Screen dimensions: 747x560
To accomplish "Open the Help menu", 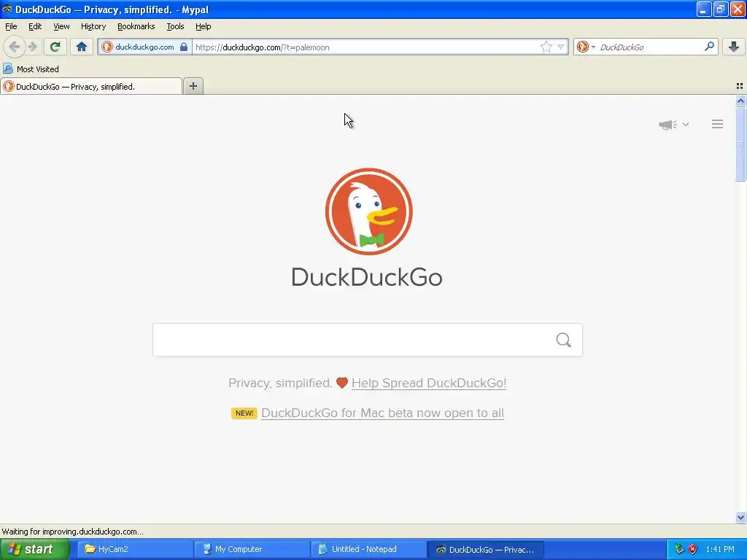I will point(203,26).
